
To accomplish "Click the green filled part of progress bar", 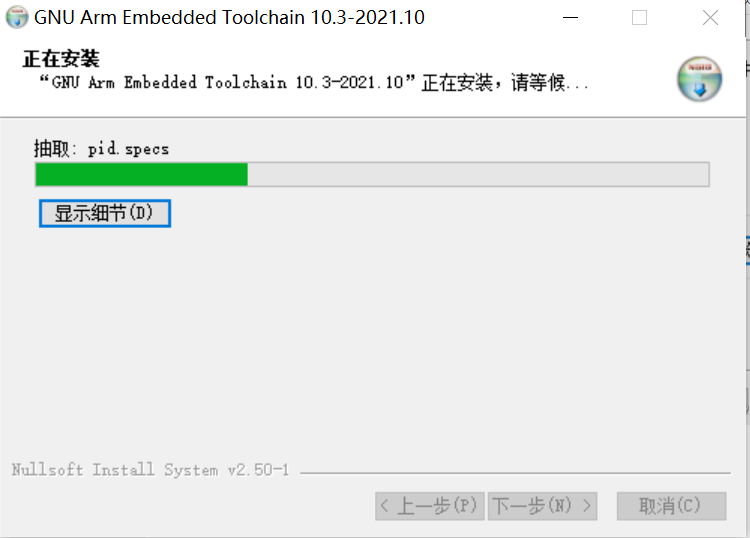I will tap(142, 175).
